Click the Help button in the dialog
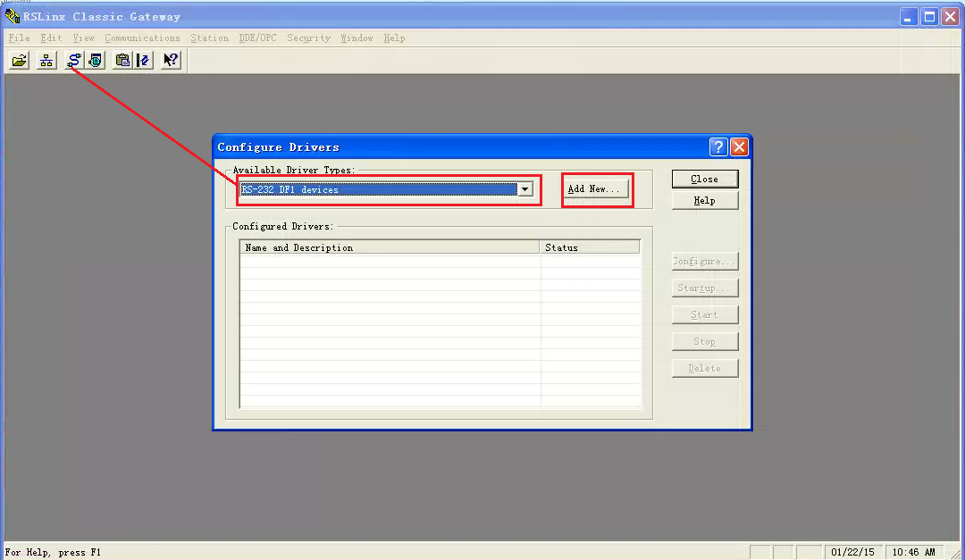 click(705, 201)
